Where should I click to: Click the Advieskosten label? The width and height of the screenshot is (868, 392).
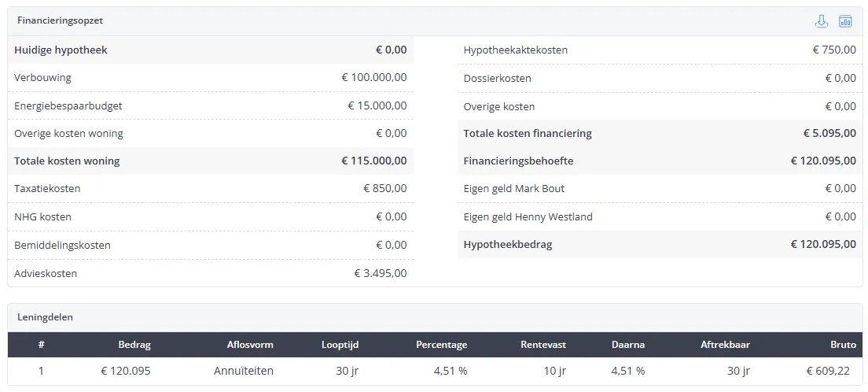(x=46, y=273)
